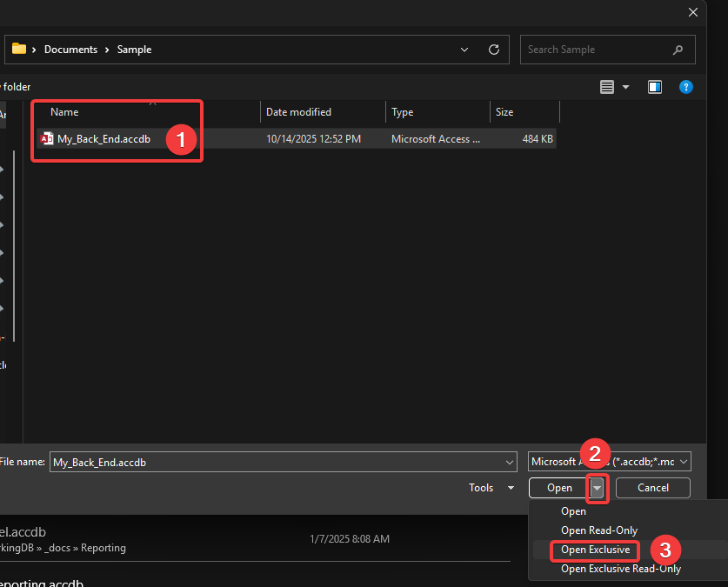
Task: Click the folder icon in the address bar
Action: point(18,50)
